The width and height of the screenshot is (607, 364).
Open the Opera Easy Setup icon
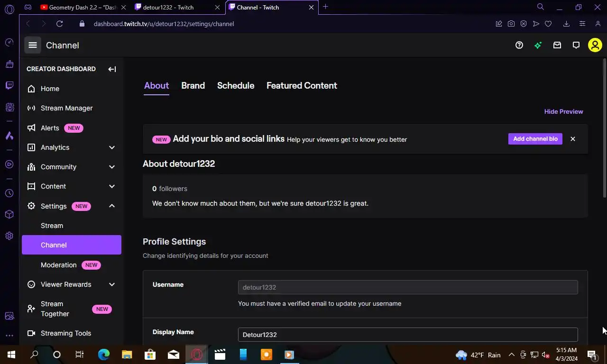[x=582, y=24]
